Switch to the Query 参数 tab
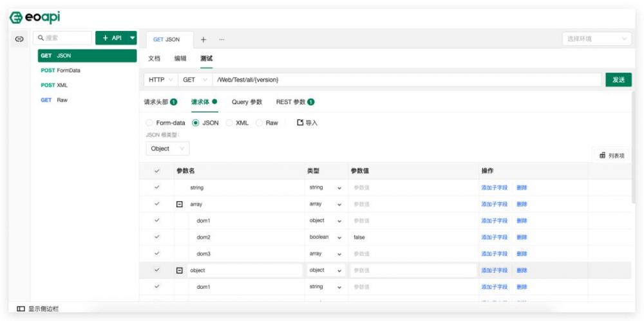The width and height of the screenshot is (644, 321). point(247,102)
